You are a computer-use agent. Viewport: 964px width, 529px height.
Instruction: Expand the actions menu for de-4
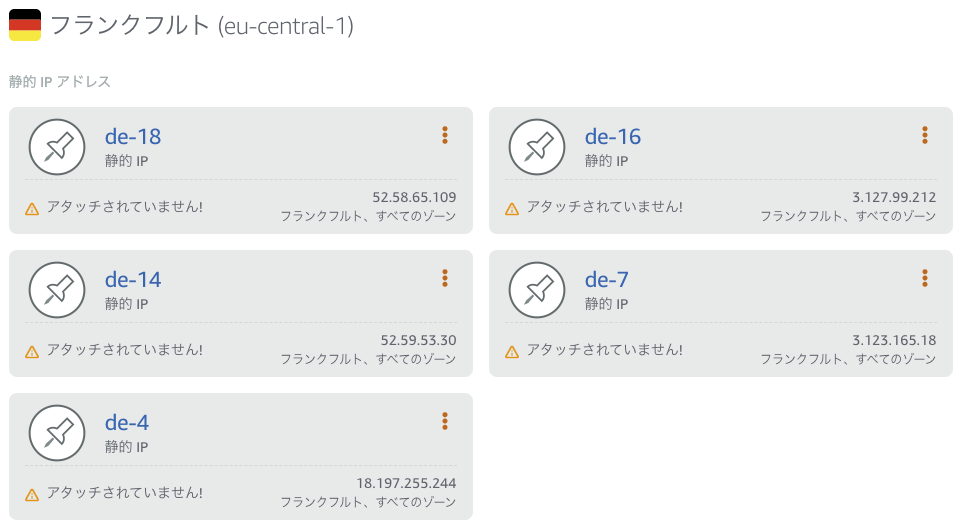[x=445, y=421]
